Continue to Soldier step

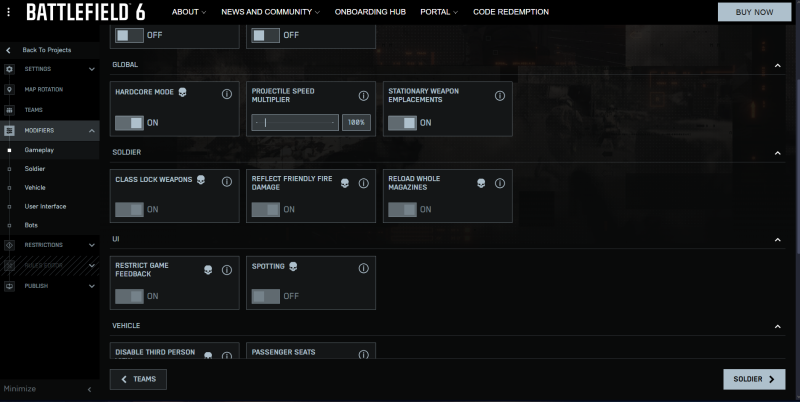point(754,379)
